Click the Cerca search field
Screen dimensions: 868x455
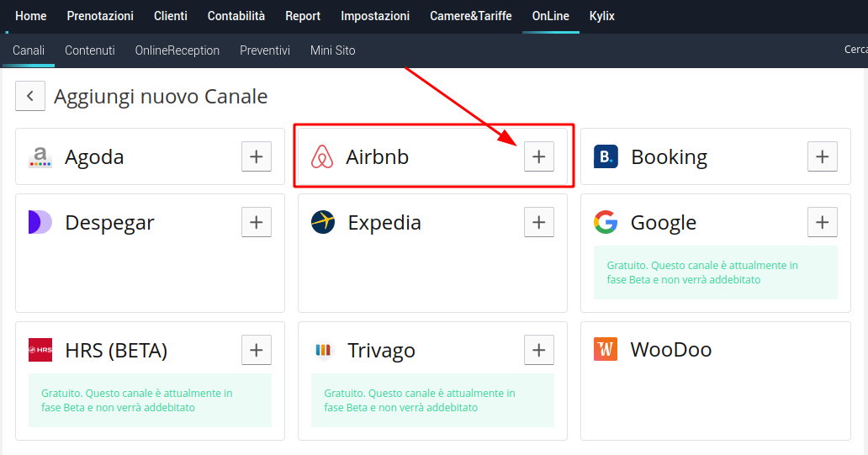pyautogui.click(x=855, y=50)
